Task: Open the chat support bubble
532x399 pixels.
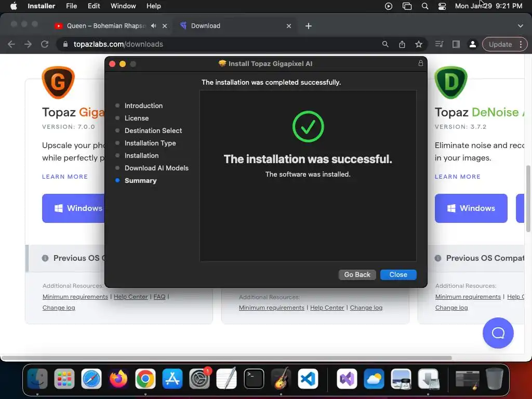Action: pos(498,333)
